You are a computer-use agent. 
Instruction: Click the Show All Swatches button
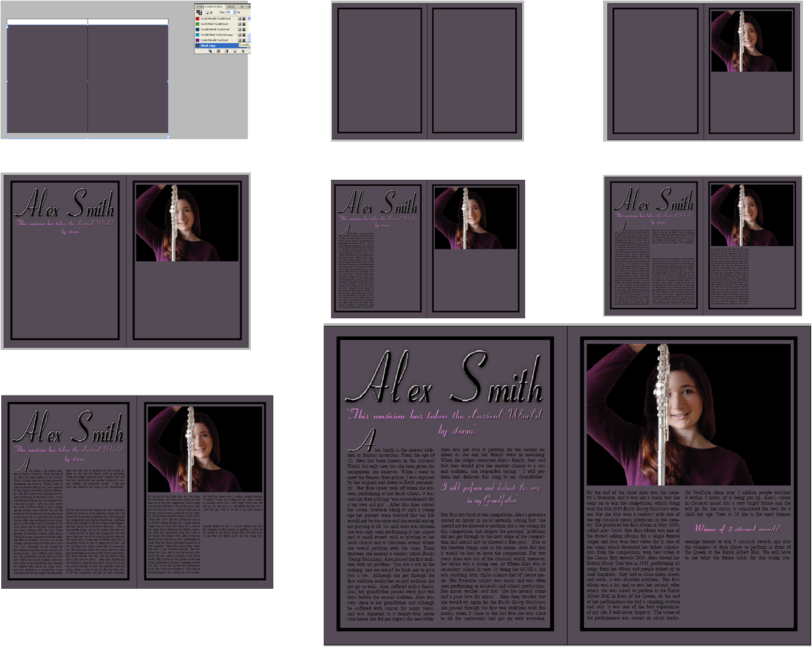pyautogui.click(x=210, y=52)
